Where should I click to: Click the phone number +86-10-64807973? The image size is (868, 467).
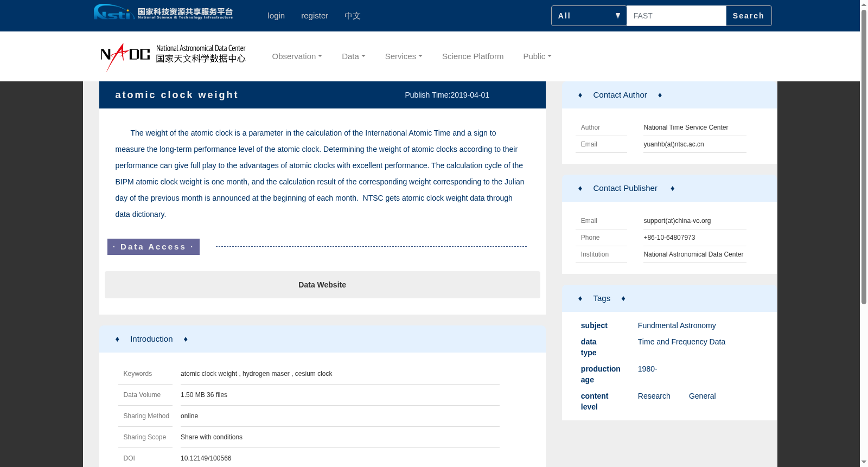click(x=669, y=238)
